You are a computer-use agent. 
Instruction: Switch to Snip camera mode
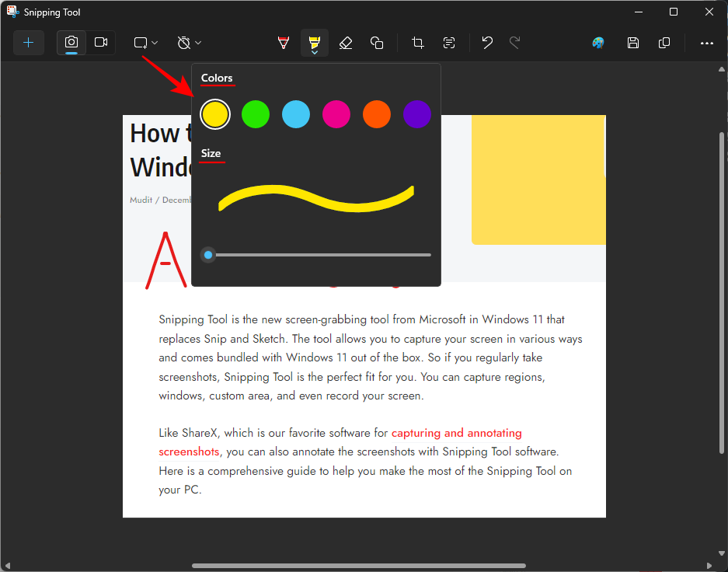pos(71,43)
